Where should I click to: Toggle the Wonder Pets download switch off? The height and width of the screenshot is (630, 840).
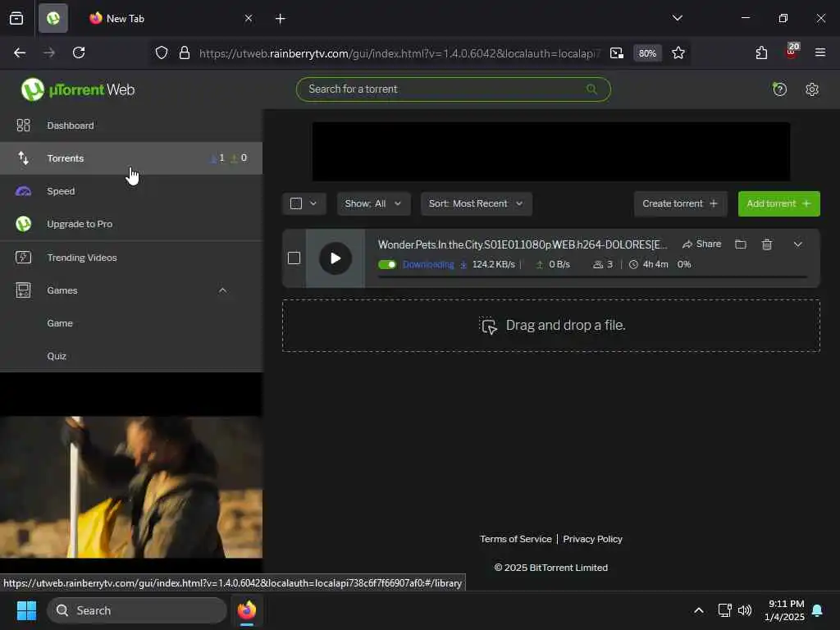tap(387, 265)
